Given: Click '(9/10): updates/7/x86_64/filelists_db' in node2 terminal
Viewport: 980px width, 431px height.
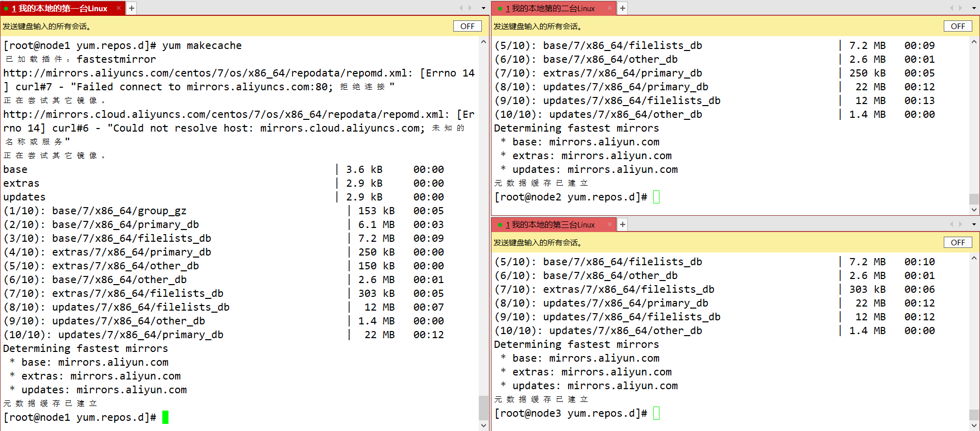Looking at the screenshot, I should [607, 100].
